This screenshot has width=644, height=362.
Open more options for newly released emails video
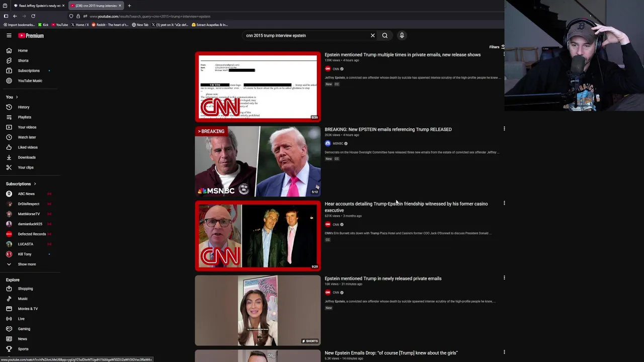(x=504, y=278)
